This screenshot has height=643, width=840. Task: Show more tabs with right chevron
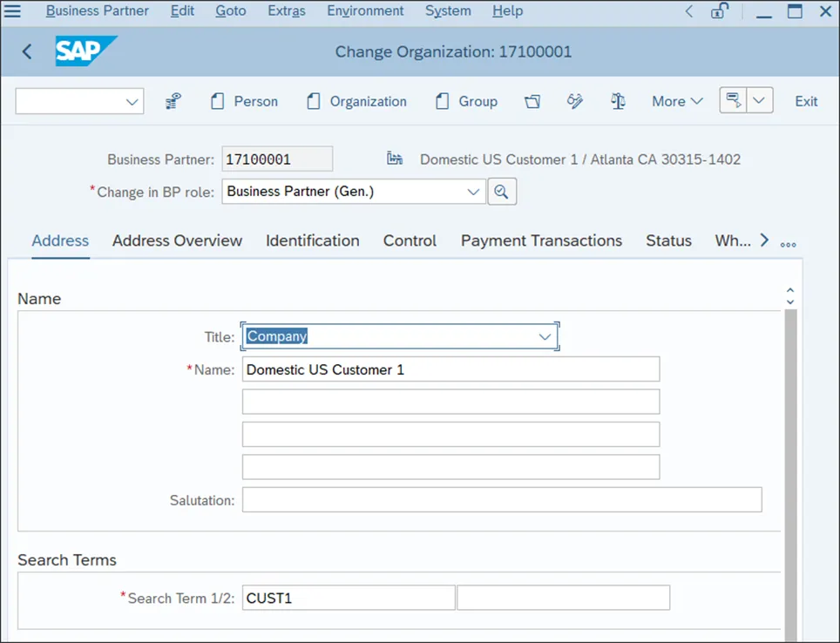(x=764, y=240)
